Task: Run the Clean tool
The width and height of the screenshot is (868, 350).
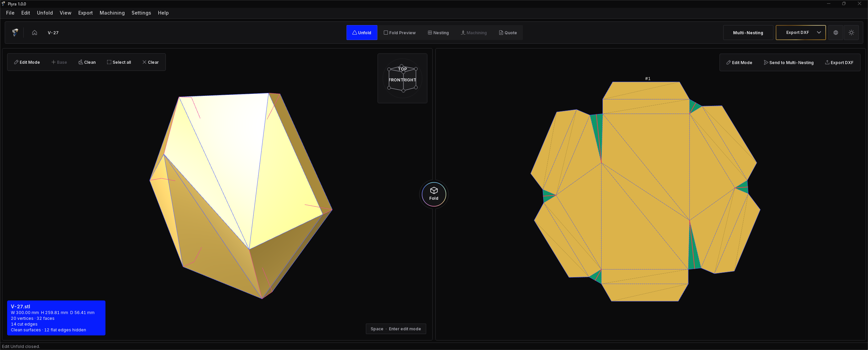Action: (87, 62)
